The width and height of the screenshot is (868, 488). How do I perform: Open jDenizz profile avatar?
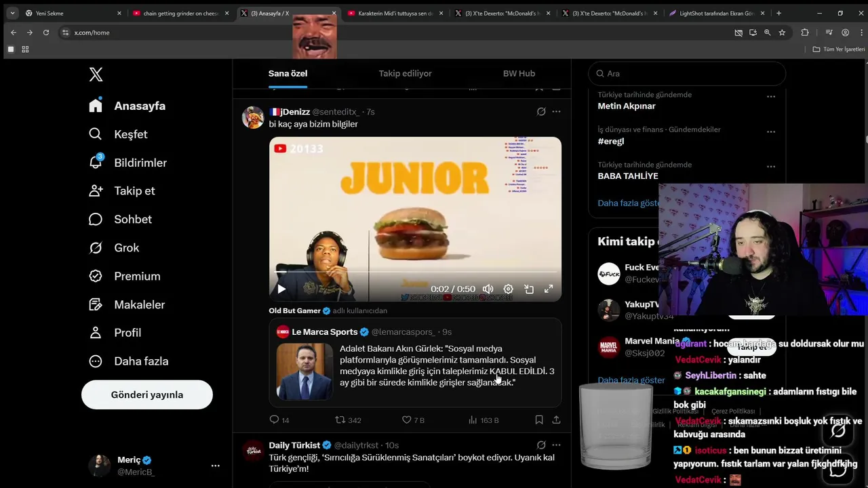point(253,117)
